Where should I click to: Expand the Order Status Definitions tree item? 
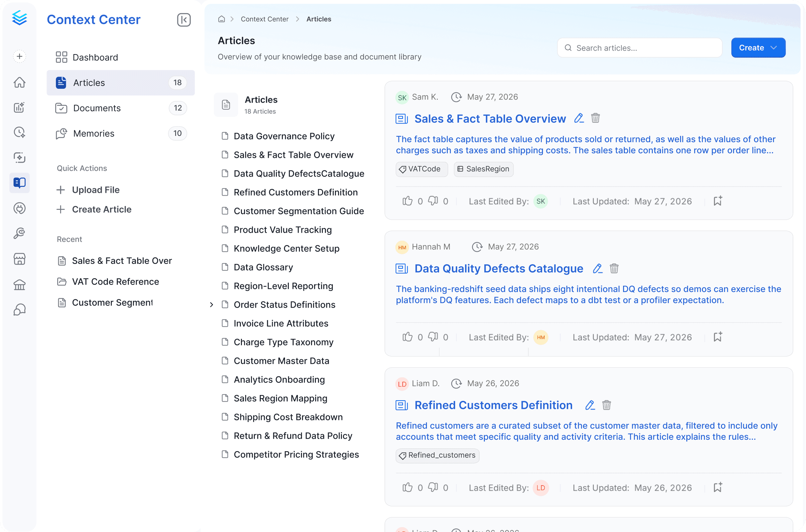pyautogui.click(x=211, y=305)
